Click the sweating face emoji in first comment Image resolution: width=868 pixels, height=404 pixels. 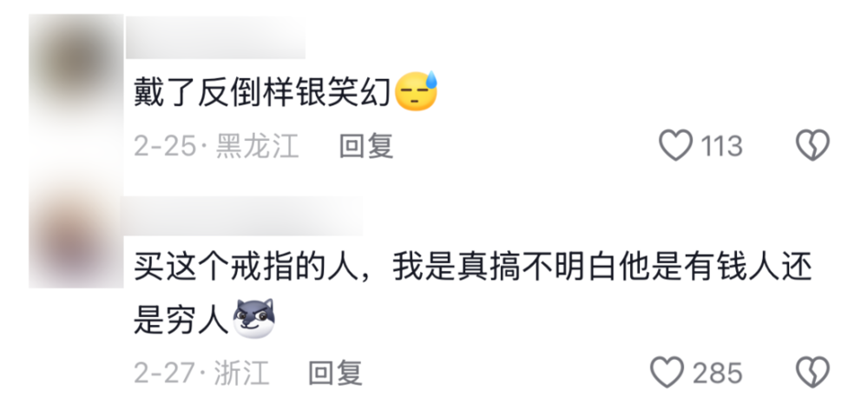pyautogui.click(x=417, y=91)
